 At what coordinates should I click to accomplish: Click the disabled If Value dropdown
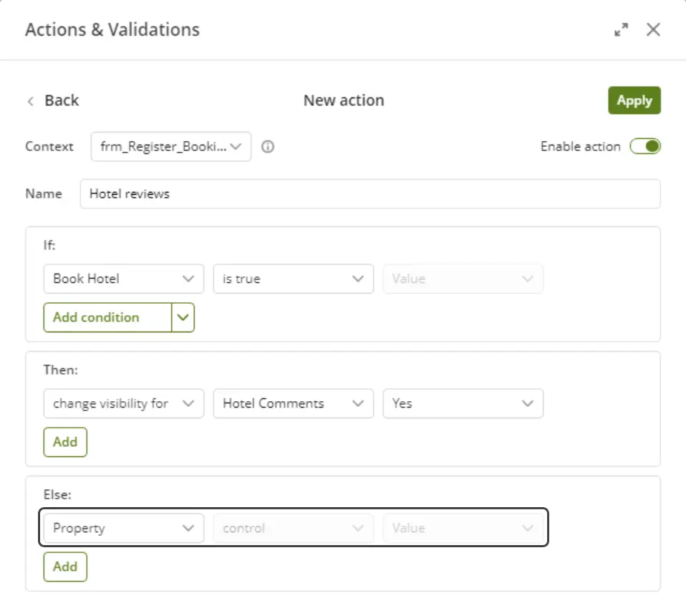point(463,279)
